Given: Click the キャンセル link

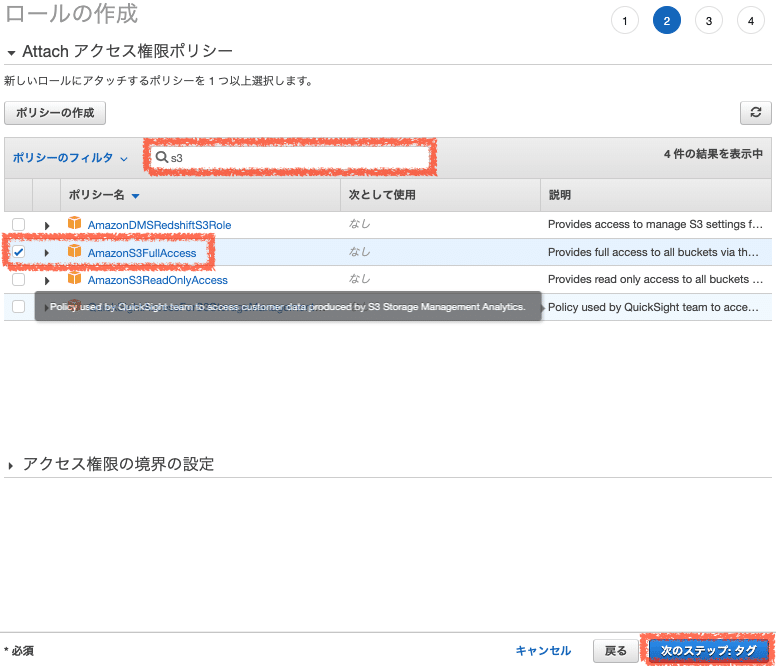Looking at the screenshot, I should pyautogui.click(x=543, y=651).
